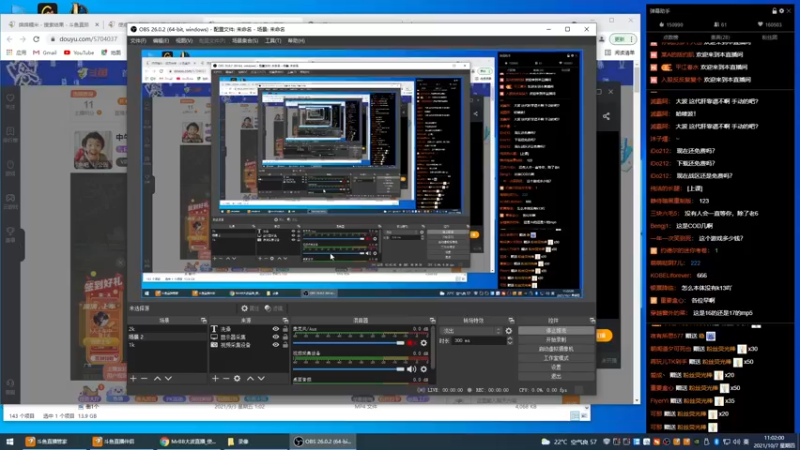Viewport: 800px width, 450px height.
Task: Add a new scene with plus icon
Action: point(133,379)
